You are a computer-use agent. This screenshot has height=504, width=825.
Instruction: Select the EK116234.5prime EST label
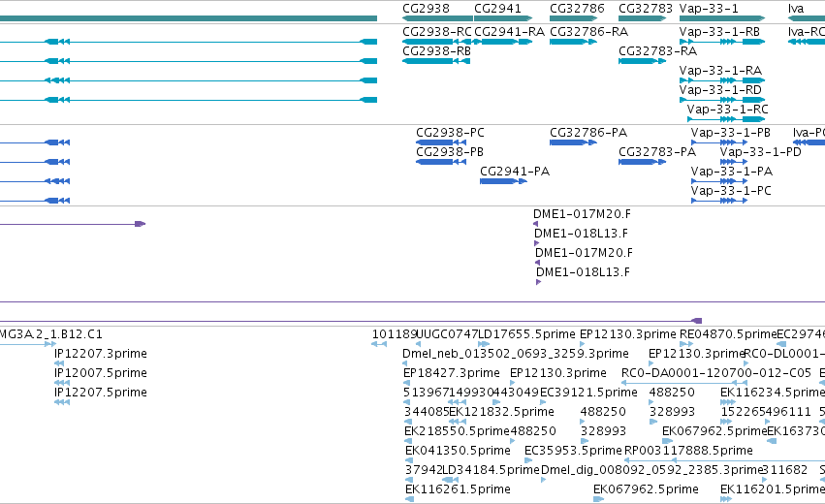[x=773, y=393]
